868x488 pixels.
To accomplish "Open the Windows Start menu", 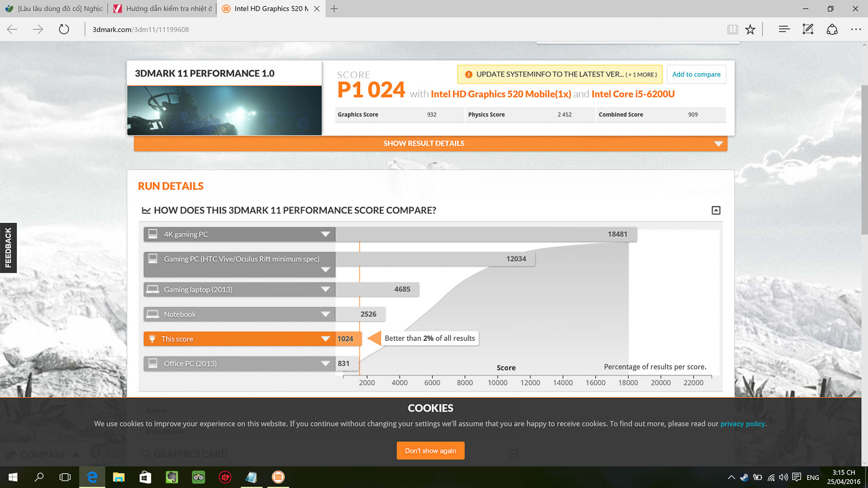I will point(13,477).
